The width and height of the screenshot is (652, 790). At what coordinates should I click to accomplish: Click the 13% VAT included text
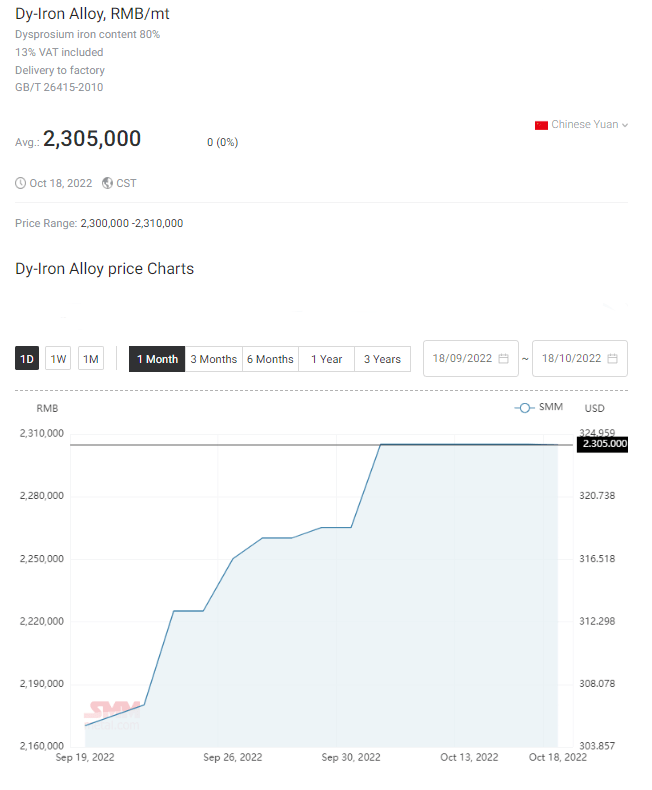59,52
